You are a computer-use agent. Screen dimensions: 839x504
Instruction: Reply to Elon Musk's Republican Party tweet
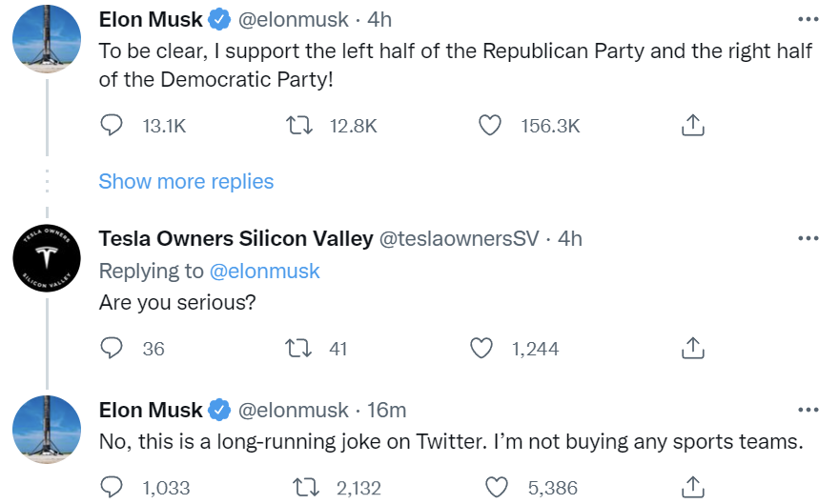[113, 125]
